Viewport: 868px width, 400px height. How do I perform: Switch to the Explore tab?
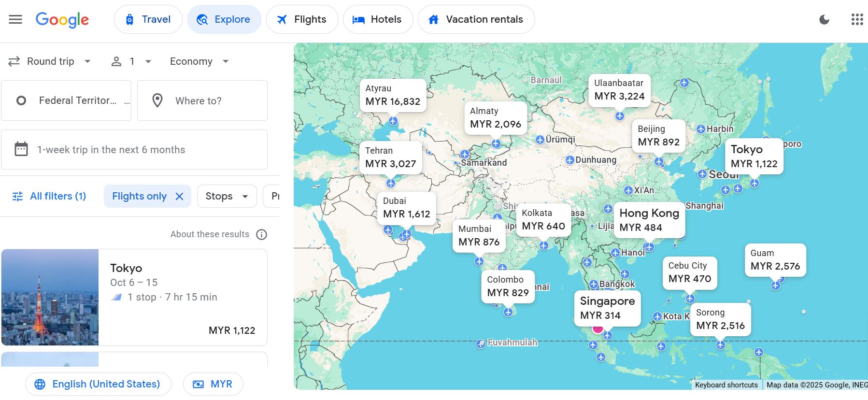tap(224, 19)
